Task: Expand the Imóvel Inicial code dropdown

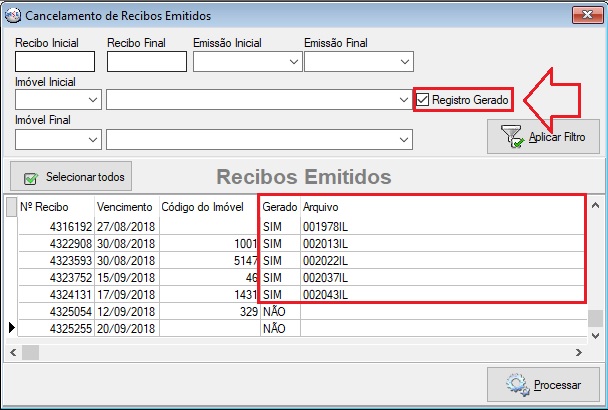Action: [93, 100]
